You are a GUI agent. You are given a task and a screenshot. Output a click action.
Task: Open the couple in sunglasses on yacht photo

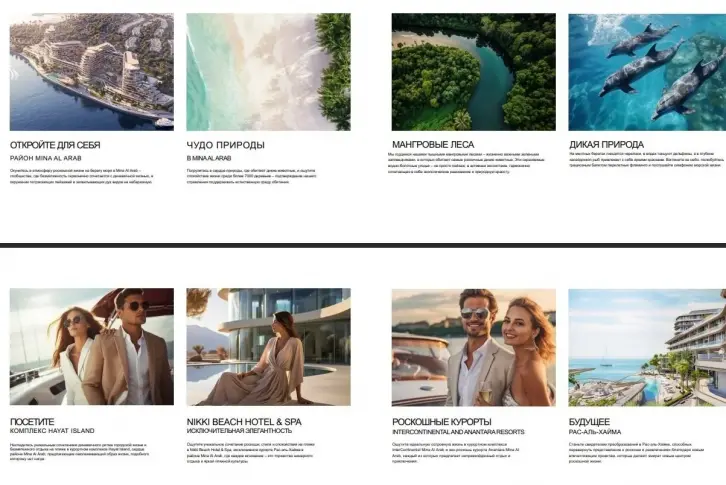(91, 347)
